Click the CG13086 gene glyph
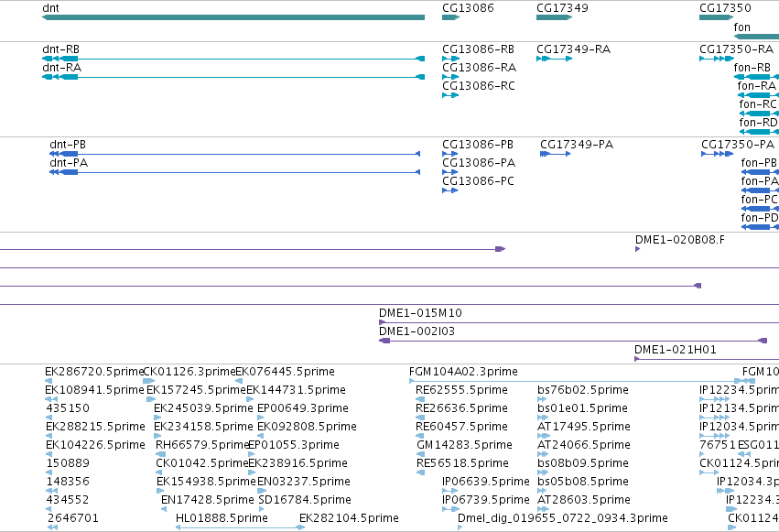 pyautogui.click(x=450, y=17)
